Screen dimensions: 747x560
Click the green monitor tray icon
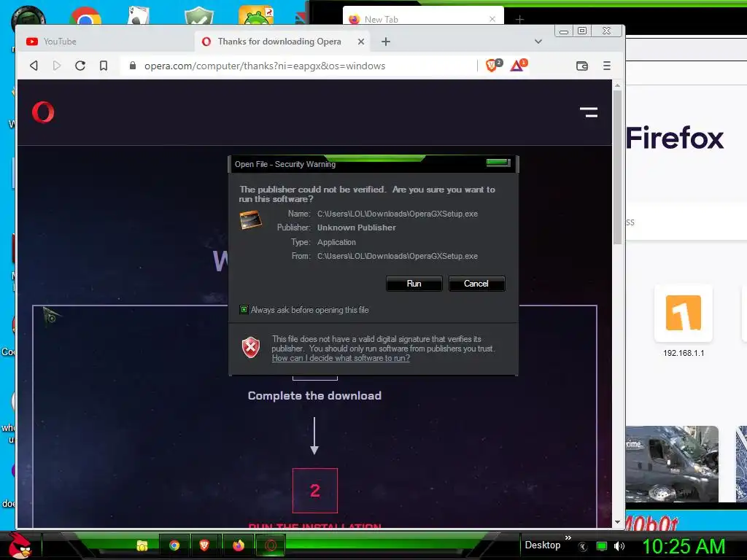coord(602,547)
